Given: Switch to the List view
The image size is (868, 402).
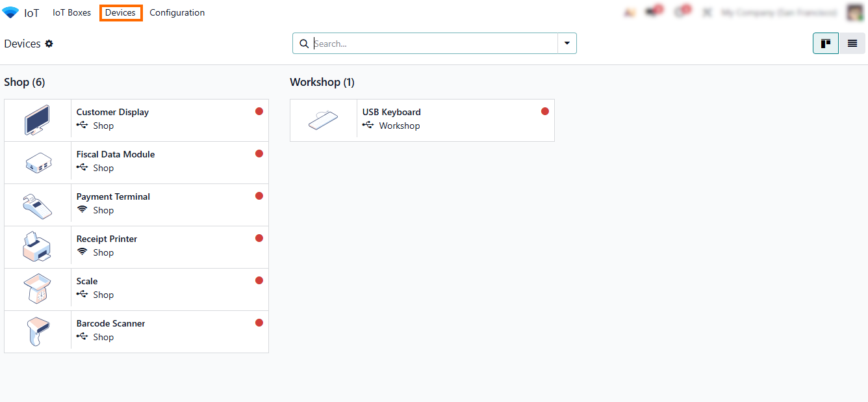Looking at the screenshot, I should pos(852,44).
